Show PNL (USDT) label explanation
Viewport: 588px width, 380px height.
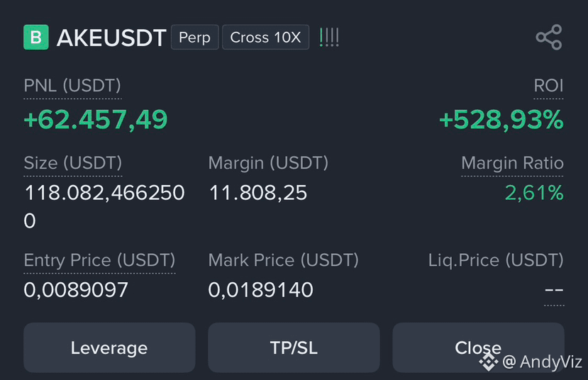tap(72, 86)
